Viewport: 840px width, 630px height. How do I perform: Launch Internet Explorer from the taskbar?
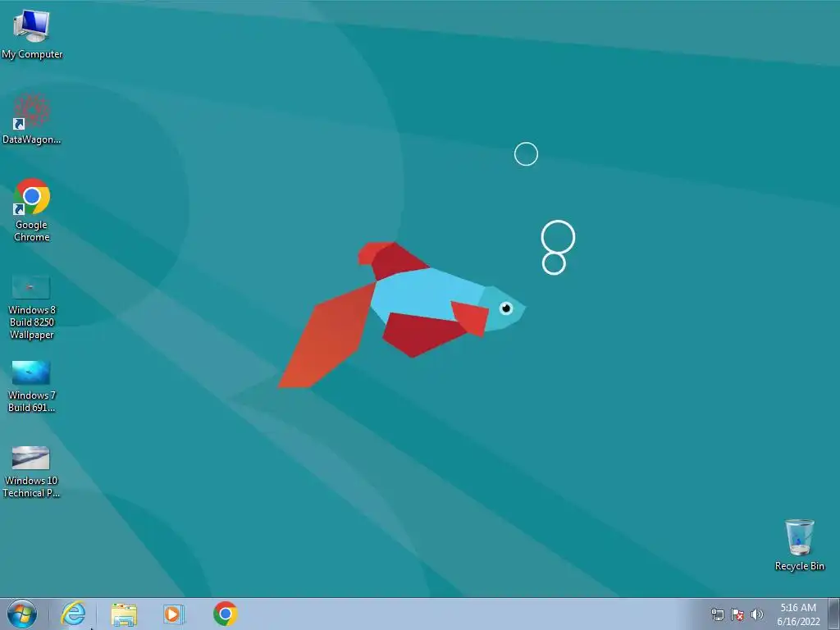tap(73, 614)
